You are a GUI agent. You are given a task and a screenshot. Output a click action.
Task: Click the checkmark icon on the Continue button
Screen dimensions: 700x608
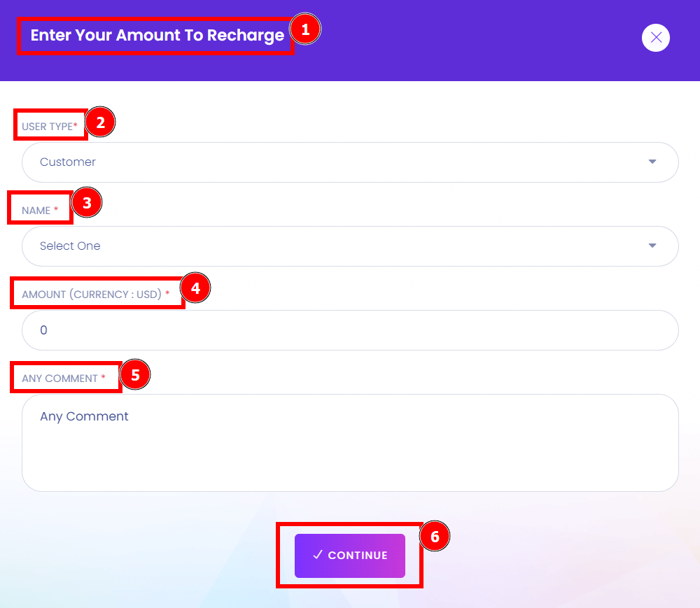[317, 555]
